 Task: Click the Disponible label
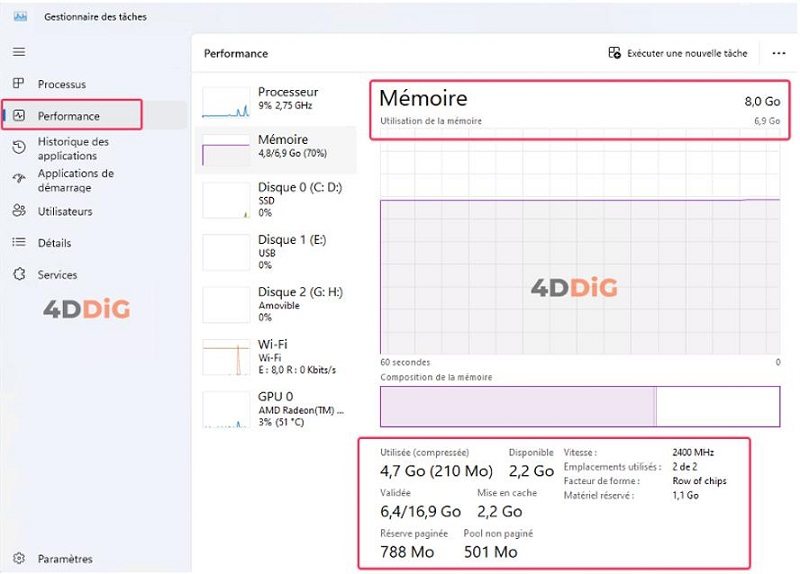(531, 452)
